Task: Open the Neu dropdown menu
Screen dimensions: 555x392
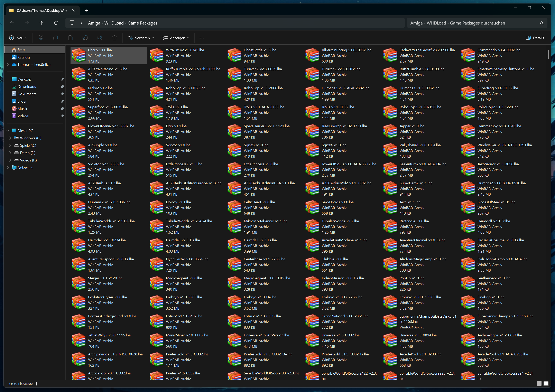Action: pyautogui.click(x=18, y=38)
